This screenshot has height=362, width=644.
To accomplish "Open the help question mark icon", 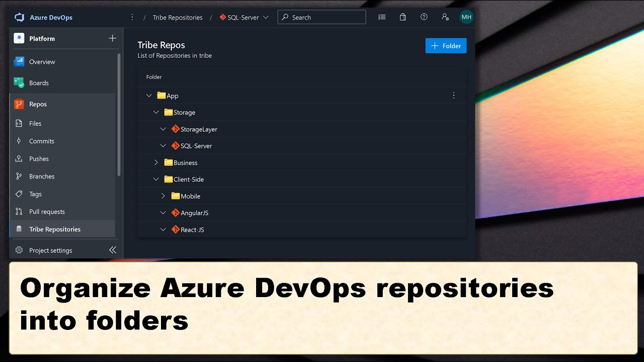I will 424,17.
